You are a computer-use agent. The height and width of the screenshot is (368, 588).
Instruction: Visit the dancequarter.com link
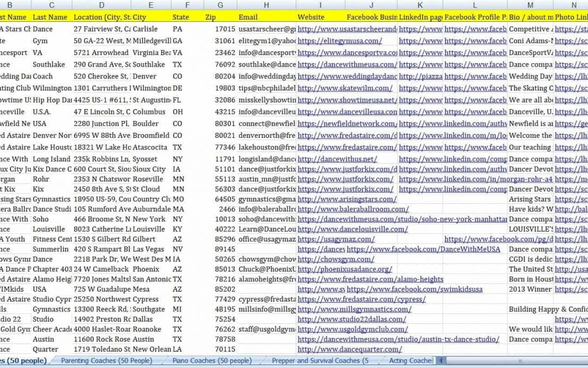tap(350, 349)
